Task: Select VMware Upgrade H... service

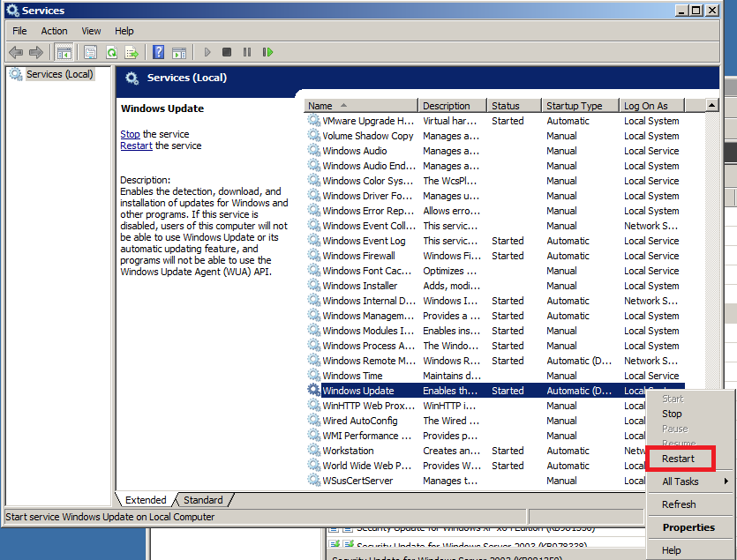Action: (493, 121)
